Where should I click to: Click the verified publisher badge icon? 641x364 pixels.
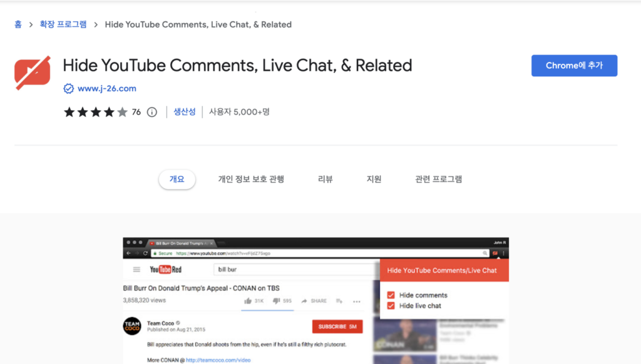pos(69,88)
